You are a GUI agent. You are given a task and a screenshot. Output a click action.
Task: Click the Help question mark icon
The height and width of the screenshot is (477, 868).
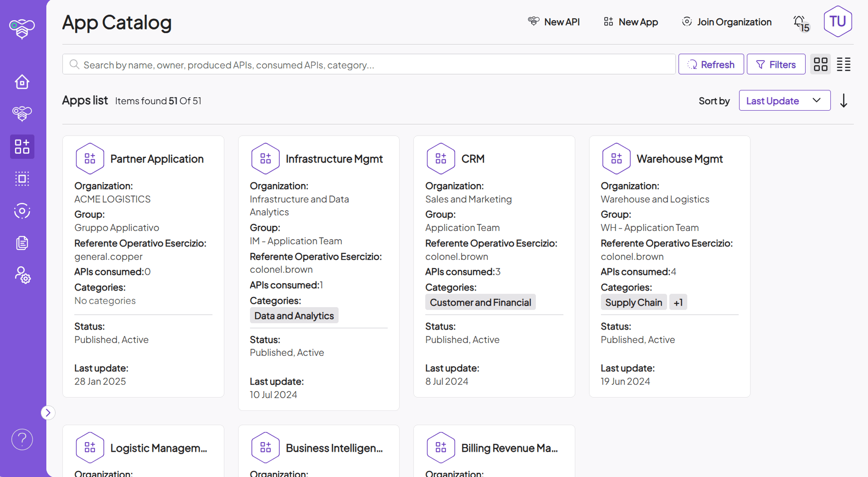click(x=22, y=439)
